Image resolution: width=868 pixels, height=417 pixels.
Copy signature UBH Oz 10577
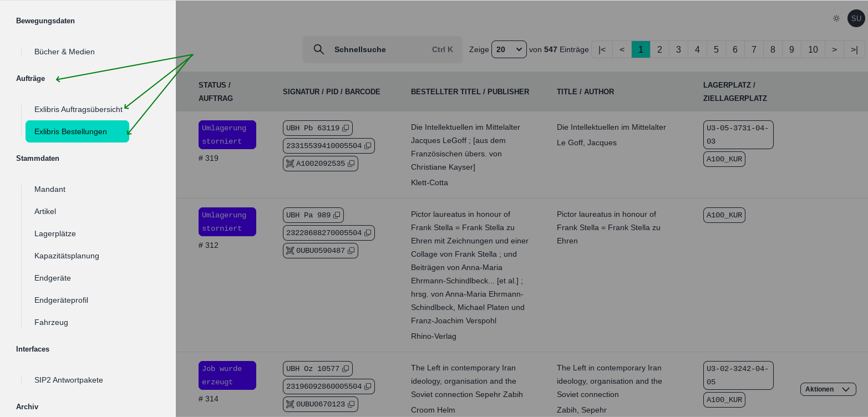[346, 369]
